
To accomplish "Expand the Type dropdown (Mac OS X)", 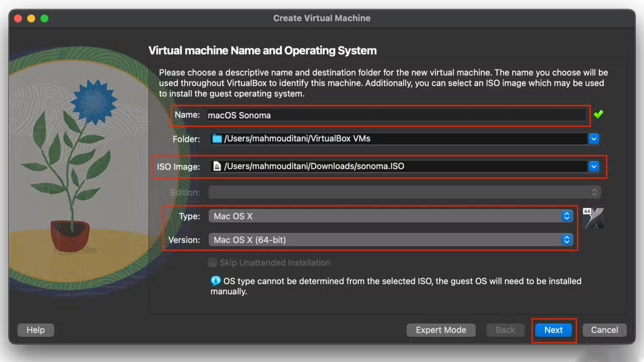I will [391, 216].
